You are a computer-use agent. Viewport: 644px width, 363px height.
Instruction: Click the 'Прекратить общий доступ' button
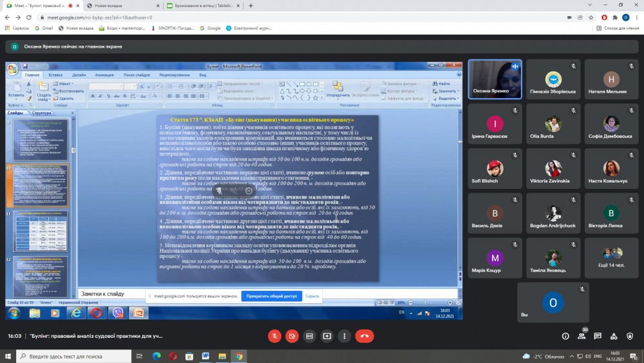pyautogui.click(x=271, y=297)
